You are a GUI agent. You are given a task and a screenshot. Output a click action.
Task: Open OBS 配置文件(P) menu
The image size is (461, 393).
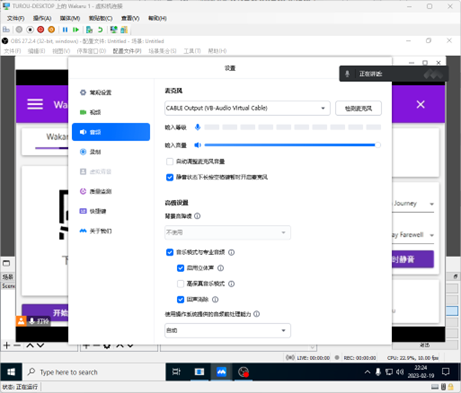pyautogui.click(x=127, y=51)
